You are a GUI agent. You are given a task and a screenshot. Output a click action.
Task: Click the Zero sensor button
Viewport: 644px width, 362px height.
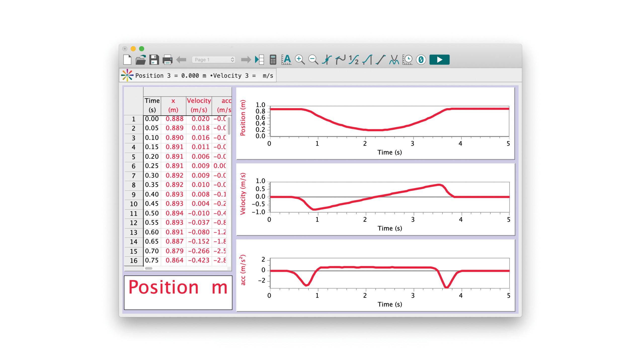[421, 60]
